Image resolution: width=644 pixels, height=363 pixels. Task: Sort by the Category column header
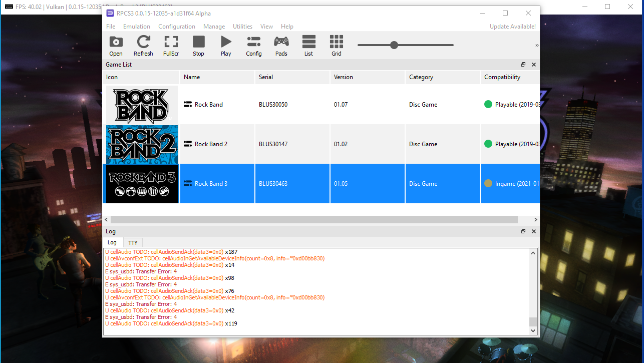pos(443,77)
